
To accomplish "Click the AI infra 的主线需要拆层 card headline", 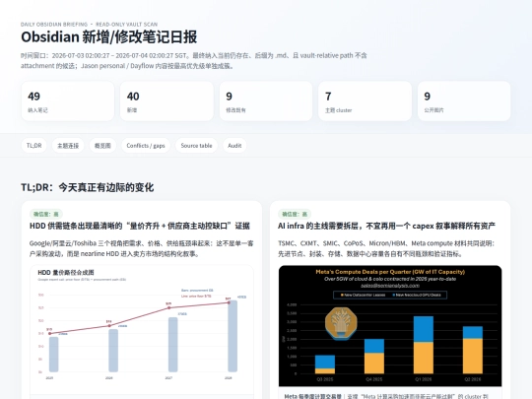I will coord(387,226).
